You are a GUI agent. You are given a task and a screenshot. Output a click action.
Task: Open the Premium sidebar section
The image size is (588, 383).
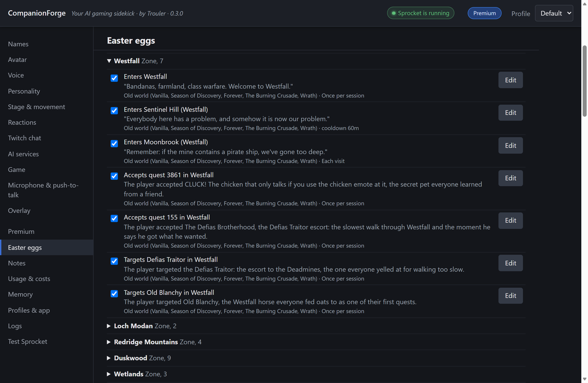pyautogui.click(x=47, y=232)
